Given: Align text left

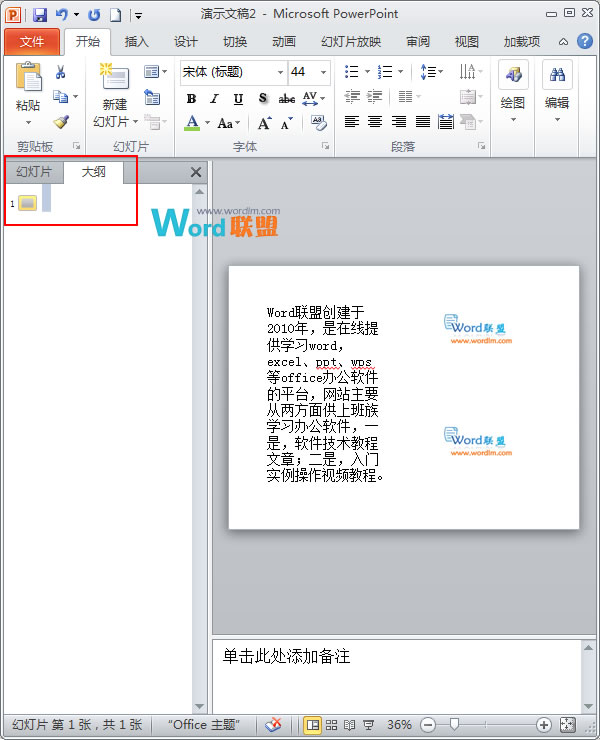Looking at the screenshot, I should pyautogui.click(x=352, y=122).
